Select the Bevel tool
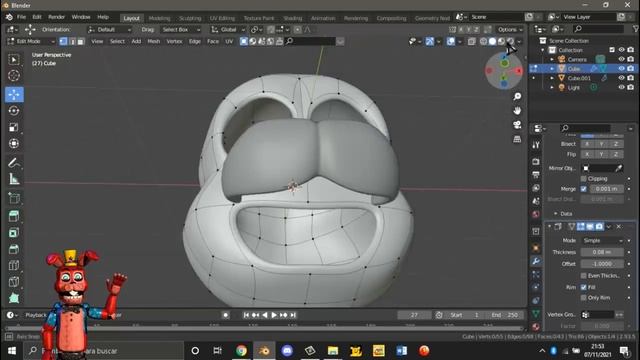The height and width of the screenshot is (360, 640). (14, 249)
